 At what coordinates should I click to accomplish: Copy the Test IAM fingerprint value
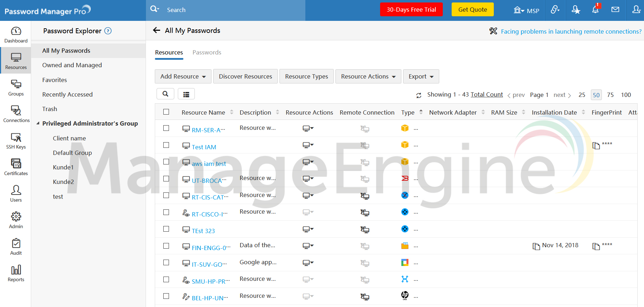pos(596,145)
